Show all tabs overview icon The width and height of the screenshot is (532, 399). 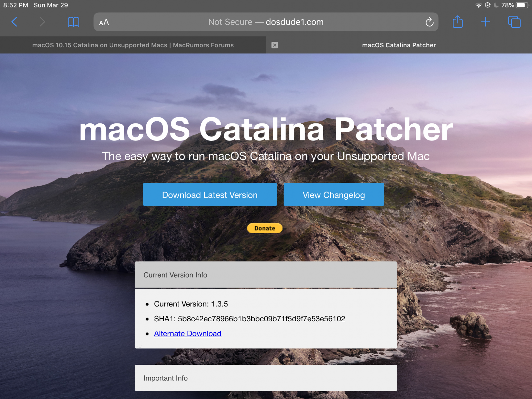pyautogui.click(x=514, y=22)
